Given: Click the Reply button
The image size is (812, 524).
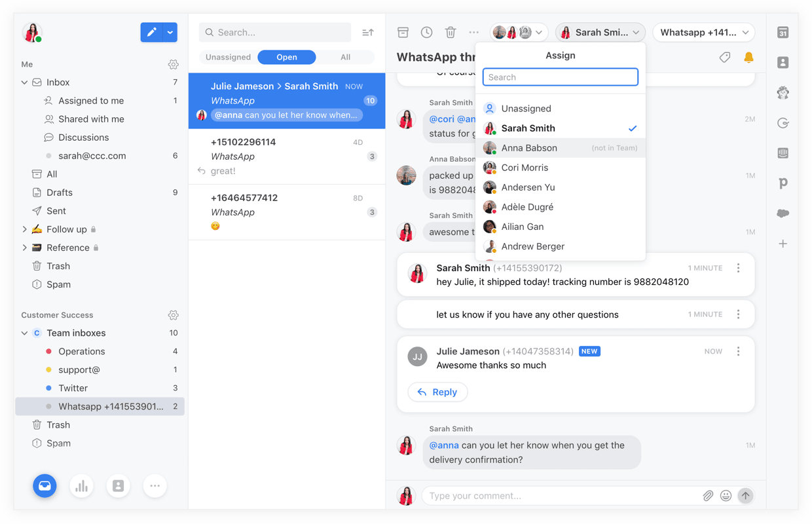Looking at the screenshot, I should click(x=437, y=392).
